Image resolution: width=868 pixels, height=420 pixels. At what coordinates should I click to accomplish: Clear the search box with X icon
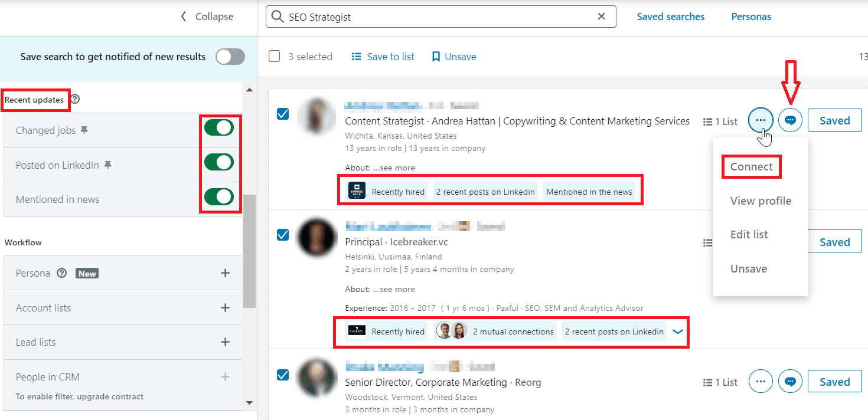point(601,17)
